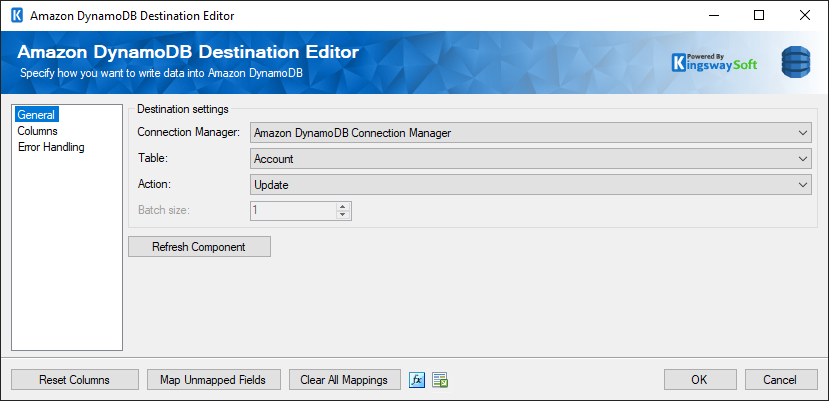
Task: Maximize the editor window
Action: click(759, 15)
